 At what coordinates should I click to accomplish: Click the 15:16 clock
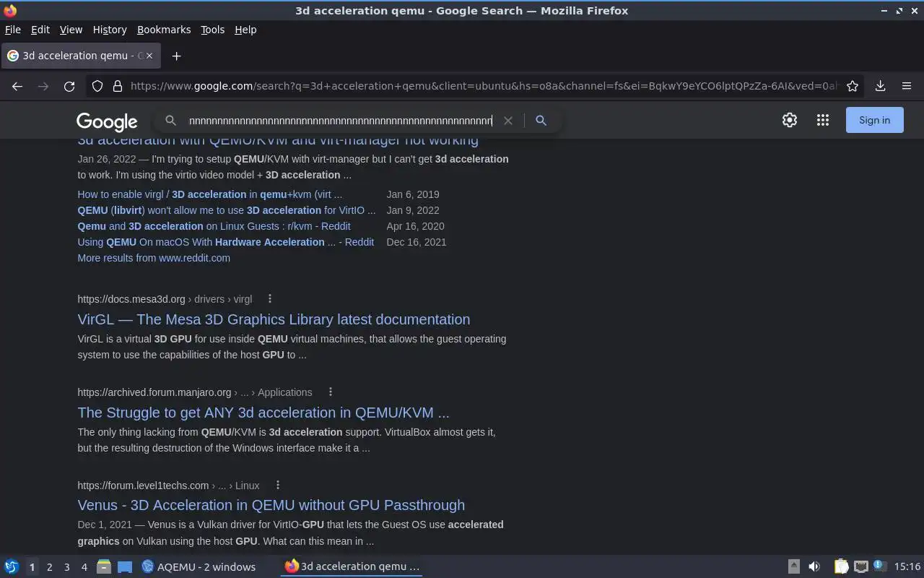click(907, 566)
